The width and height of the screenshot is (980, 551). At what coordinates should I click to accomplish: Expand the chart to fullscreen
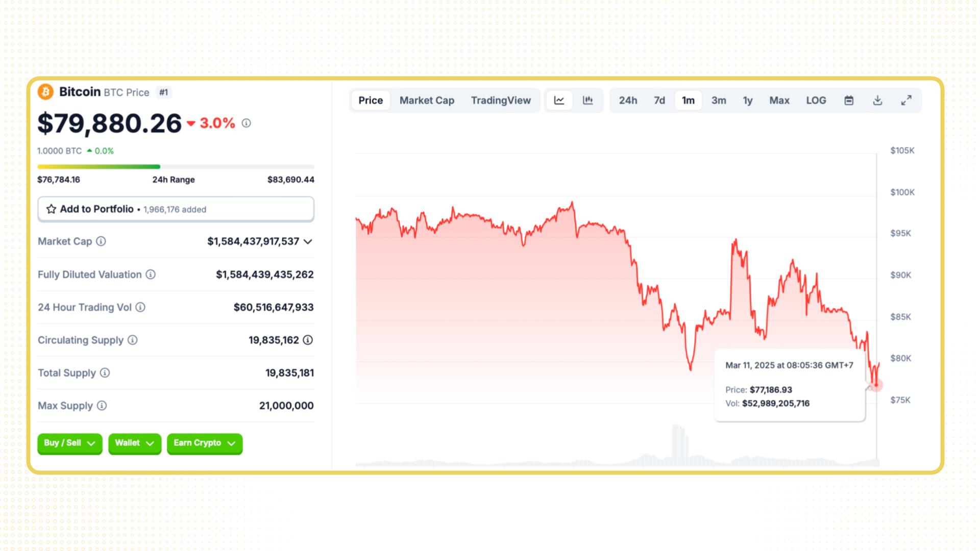906,101
